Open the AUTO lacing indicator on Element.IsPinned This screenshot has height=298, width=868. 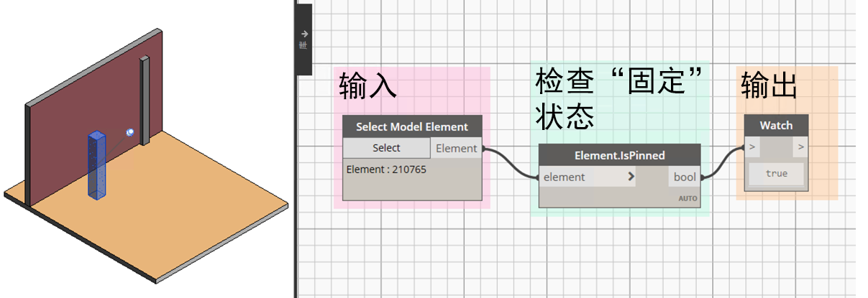coord(687,198)
